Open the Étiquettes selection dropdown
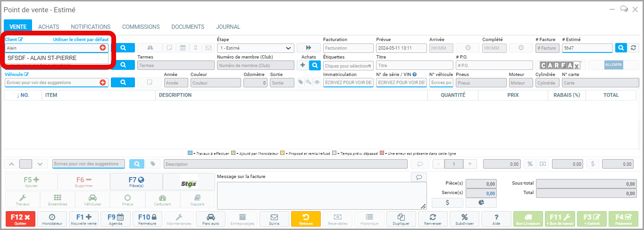Screen dimensions: 644x230 348,66
